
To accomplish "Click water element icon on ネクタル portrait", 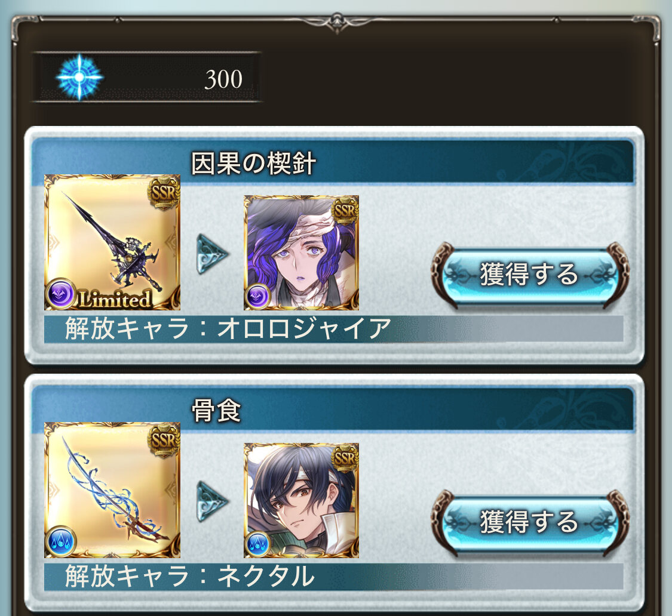I will 257,544.
